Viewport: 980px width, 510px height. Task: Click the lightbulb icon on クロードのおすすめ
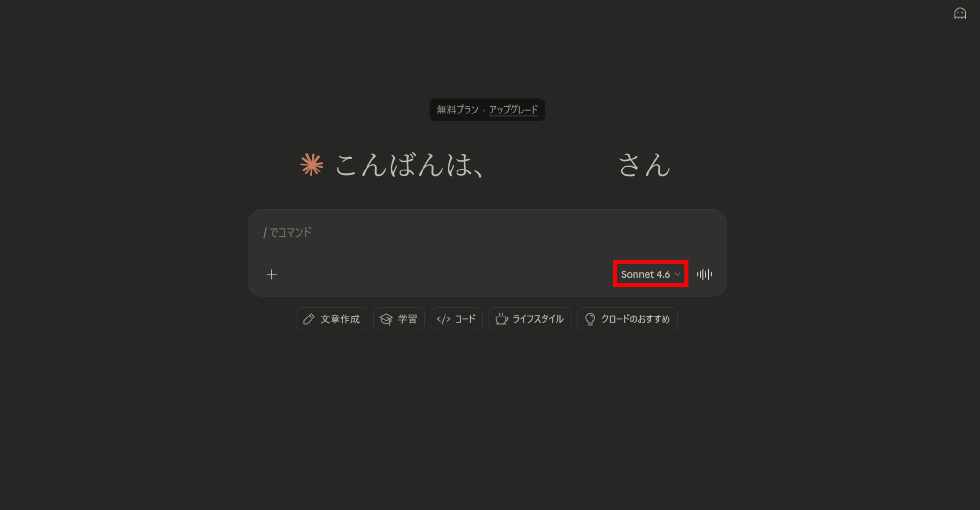590,319
